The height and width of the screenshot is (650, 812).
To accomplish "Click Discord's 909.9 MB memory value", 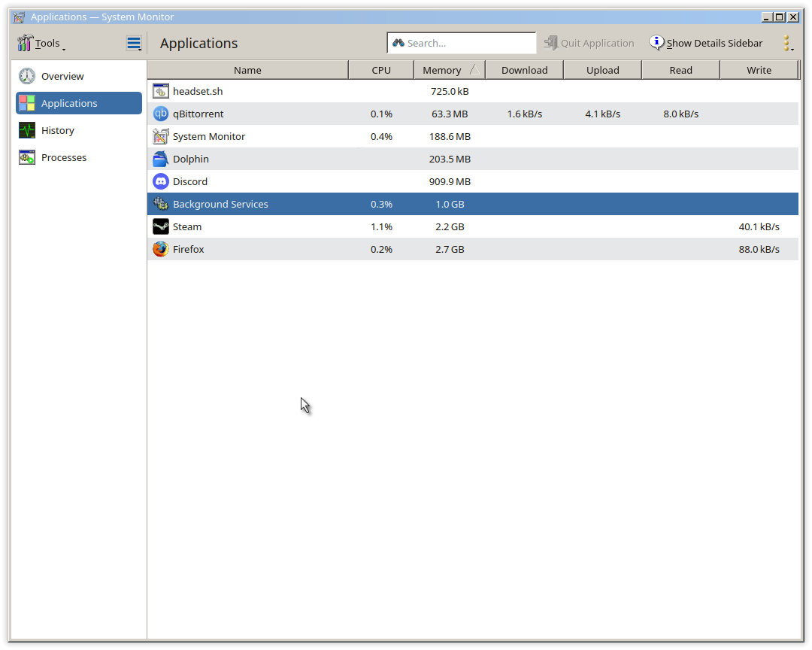I will coord(450,181).
